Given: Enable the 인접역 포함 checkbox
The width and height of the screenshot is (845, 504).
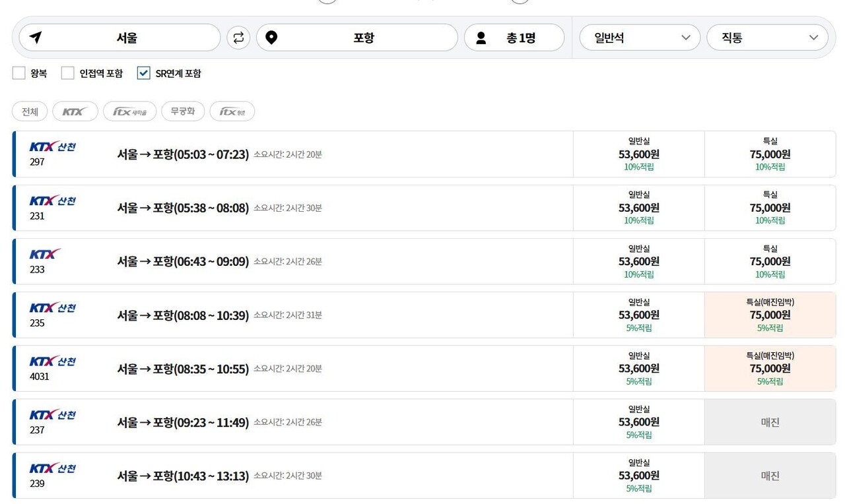Looking at the screenshot, I should [x=67, y=73].
